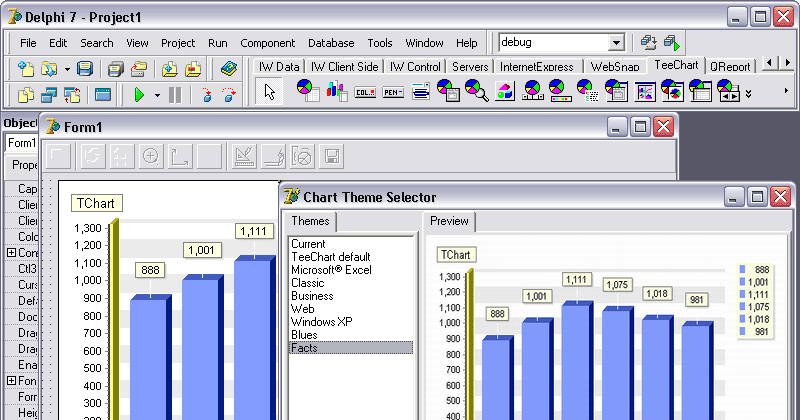This screenshot has width=800, height=420.
Task: Expand the Font property in Object Inspector
Action: click(11, 380)
